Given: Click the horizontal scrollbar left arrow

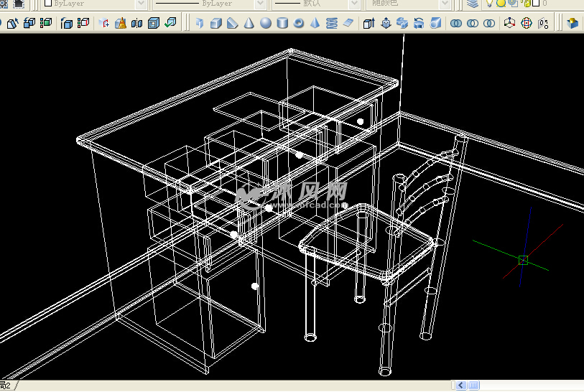Looking at the screenshot, I should 457,386.
